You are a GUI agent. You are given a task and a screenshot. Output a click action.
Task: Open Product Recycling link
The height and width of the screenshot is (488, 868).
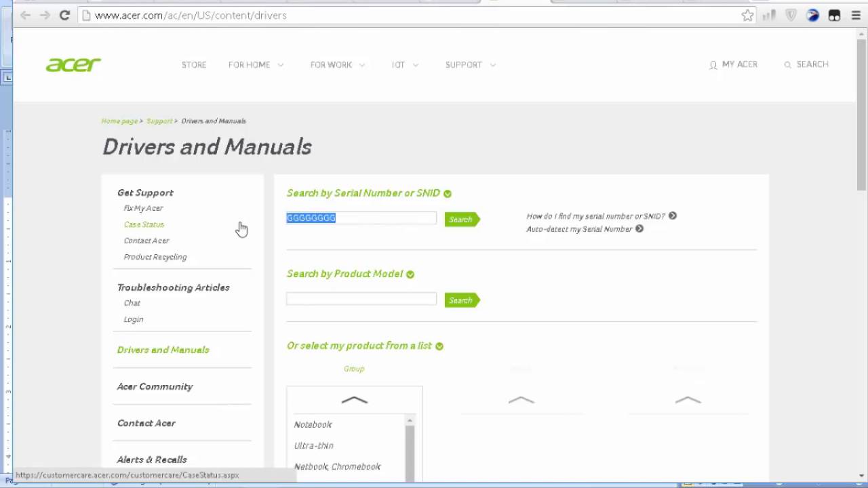pos(155,257)
